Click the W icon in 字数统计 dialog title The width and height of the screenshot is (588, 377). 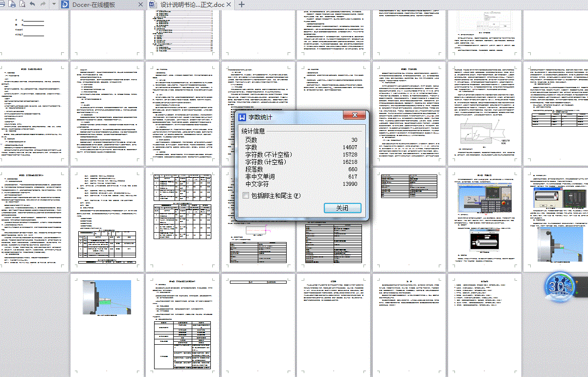pos(242,117)
